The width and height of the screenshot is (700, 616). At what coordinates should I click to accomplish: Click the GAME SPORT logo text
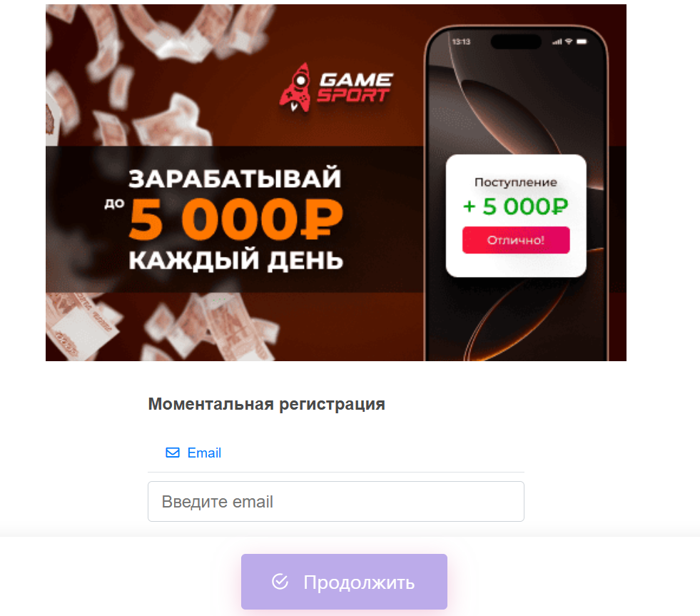[x=355, y=88]
